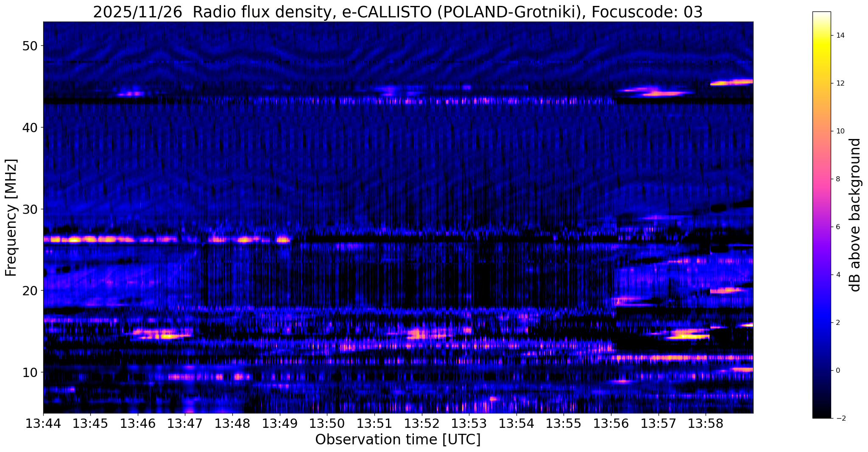Click the colorbar tick value 14
Screen dimensions: 868x452
point(840,36)
